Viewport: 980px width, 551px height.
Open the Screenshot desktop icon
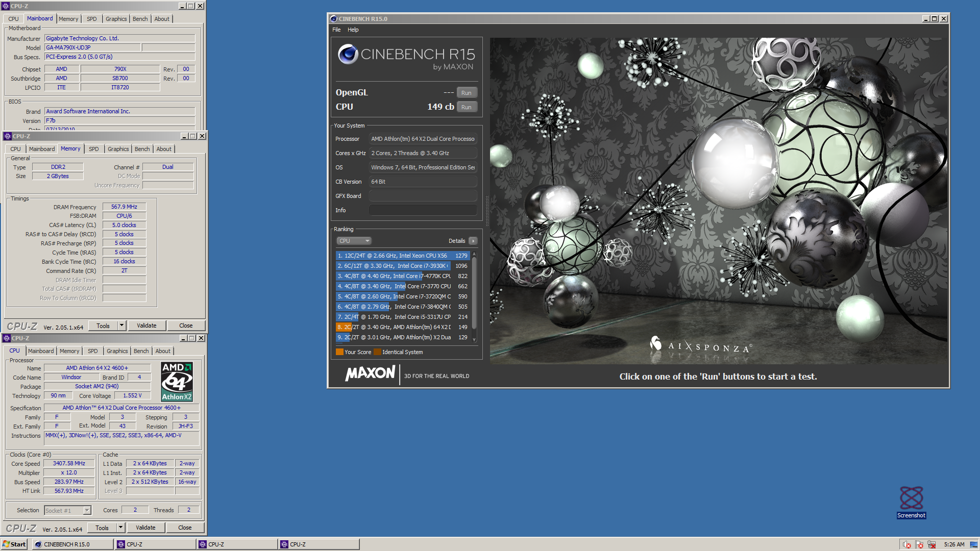(911, 502)
